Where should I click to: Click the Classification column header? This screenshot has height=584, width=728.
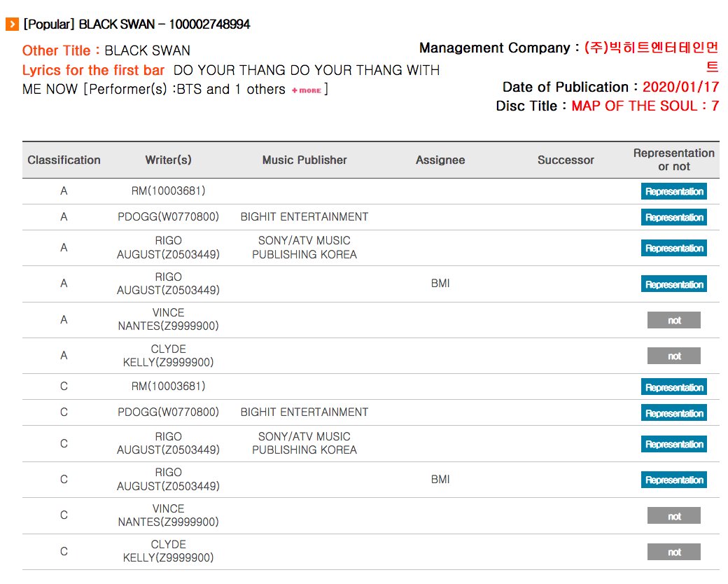(x=64, y=160)
